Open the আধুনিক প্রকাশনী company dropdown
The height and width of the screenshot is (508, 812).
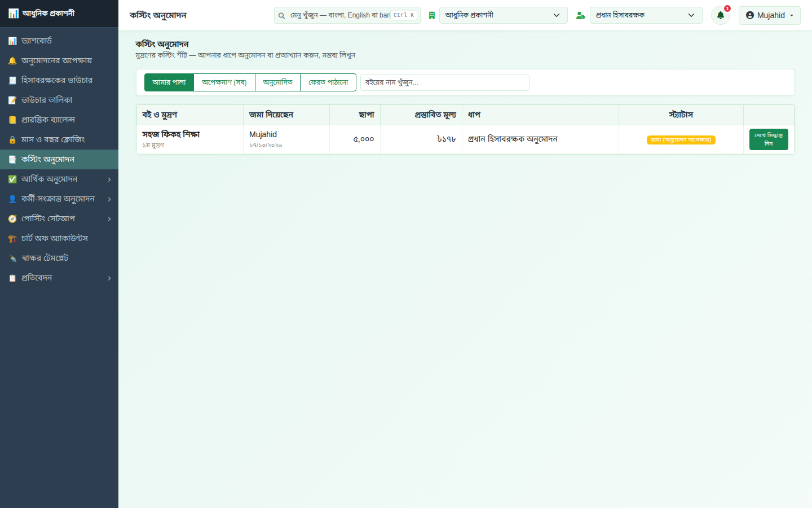(503, 15)
